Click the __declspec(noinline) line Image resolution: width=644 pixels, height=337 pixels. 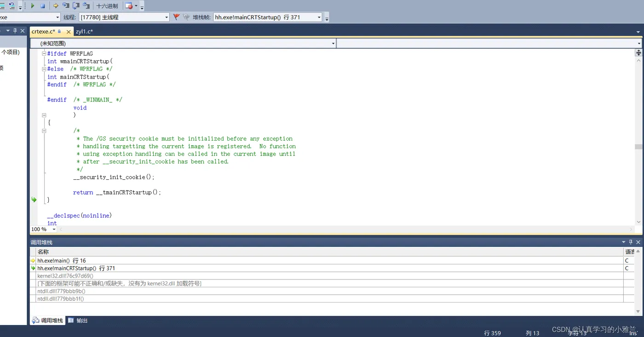point(80,215)
